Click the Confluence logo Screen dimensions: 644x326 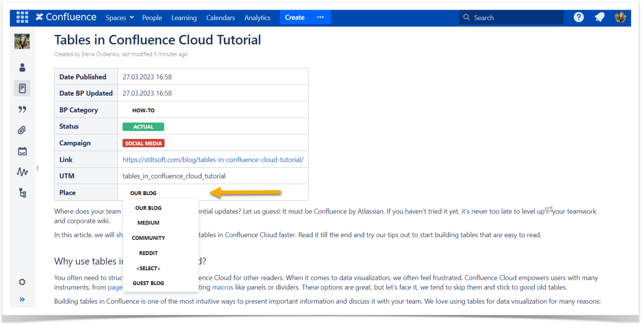[65, 17]
